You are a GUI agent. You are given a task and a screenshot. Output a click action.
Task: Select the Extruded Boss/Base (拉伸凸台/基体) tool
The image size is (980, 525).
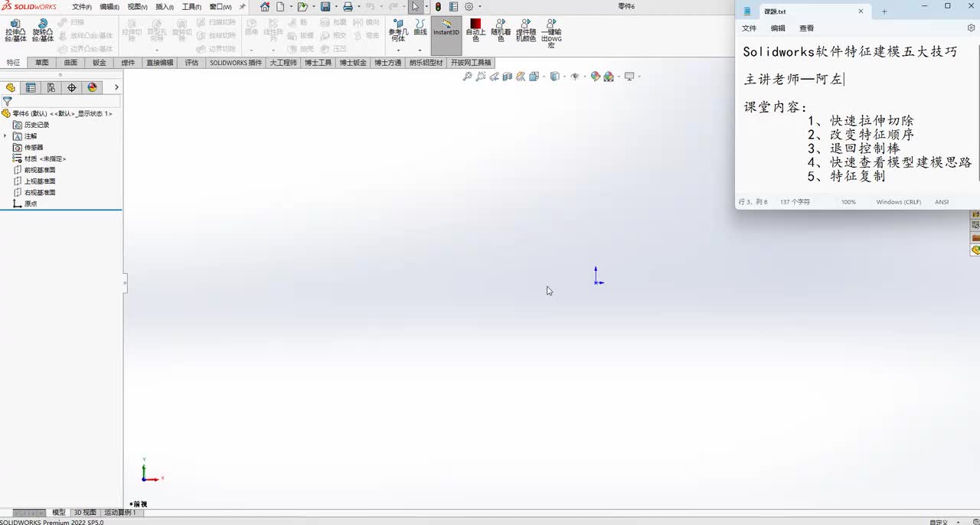[x=15, y=31]
